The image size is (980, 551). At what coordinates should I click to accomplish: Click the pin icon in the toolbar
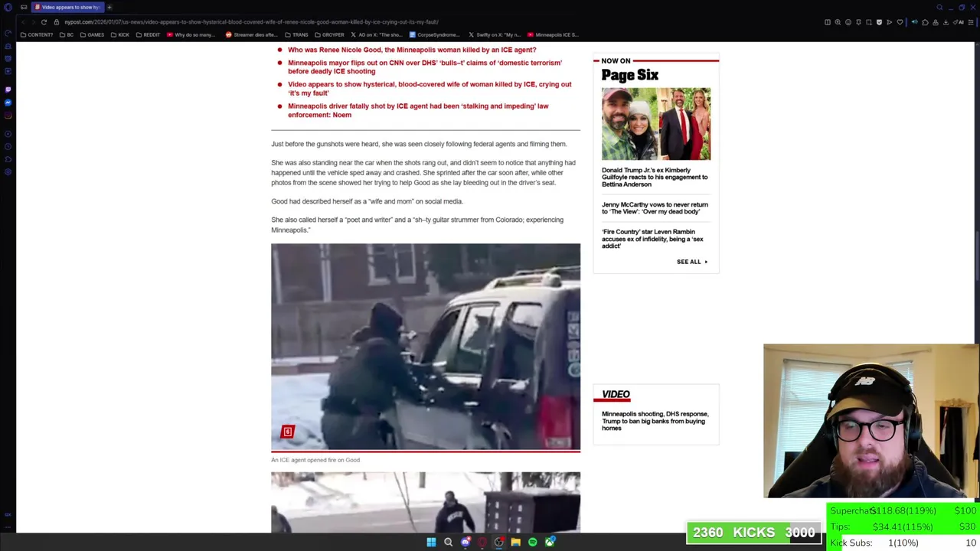tap(858, 22)
